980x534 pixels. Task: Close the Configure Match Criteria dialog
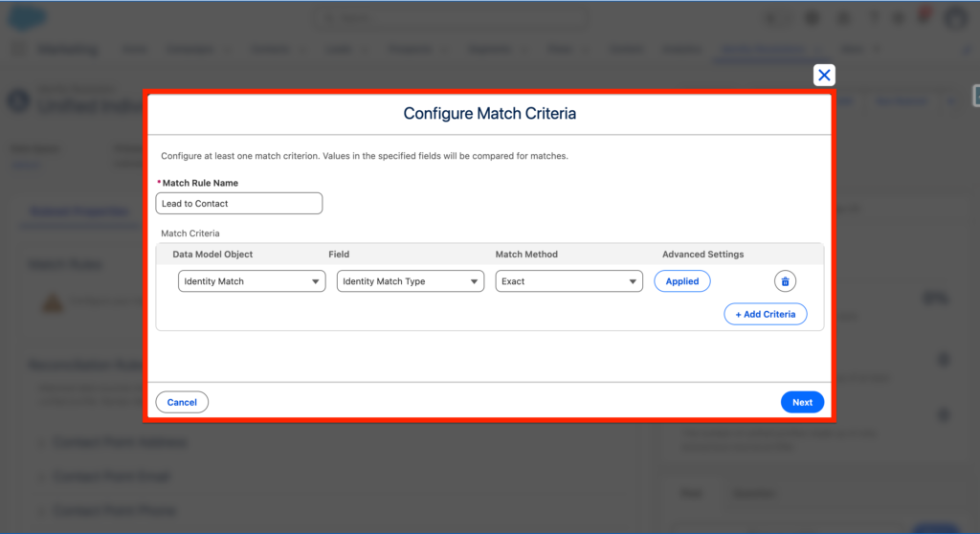[824, 76]
